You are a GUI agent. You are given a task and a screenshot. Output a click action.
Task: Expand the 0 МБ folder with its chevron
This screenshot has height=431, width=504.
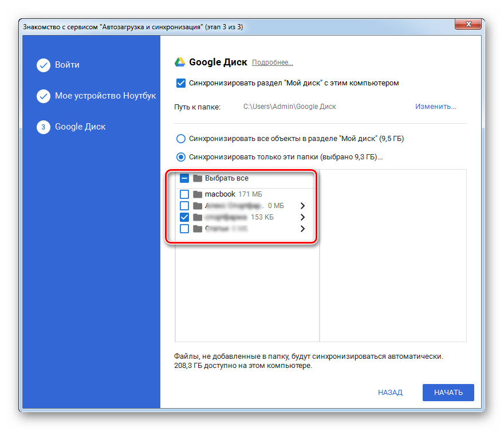[x=302, y=206]
